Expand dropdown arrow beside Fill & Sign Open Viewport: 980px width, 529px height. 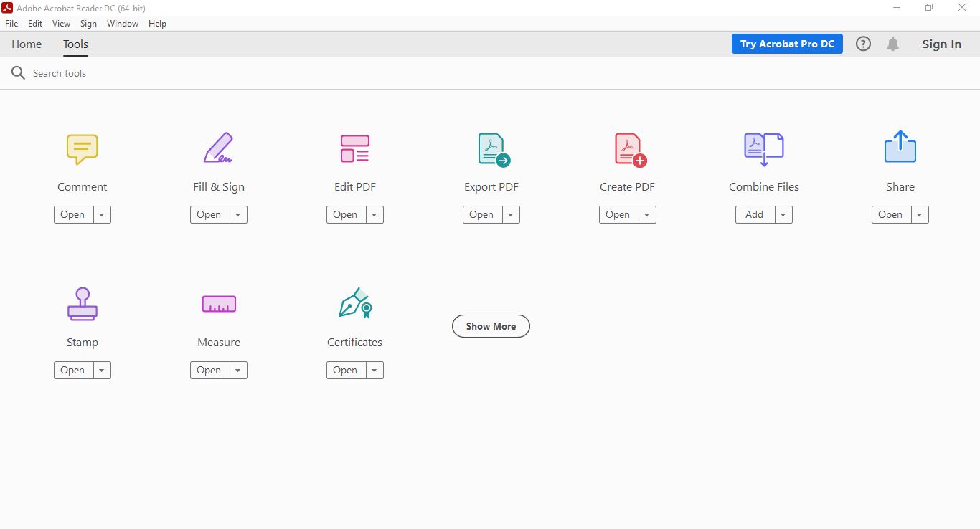tap(238, 214)
